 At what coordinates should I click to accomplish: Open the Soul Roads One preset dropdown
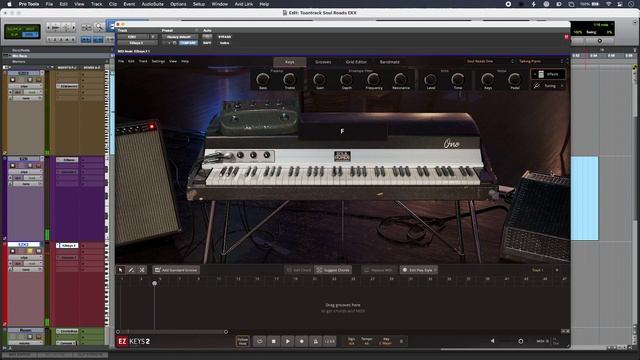(x=489, y=61)
